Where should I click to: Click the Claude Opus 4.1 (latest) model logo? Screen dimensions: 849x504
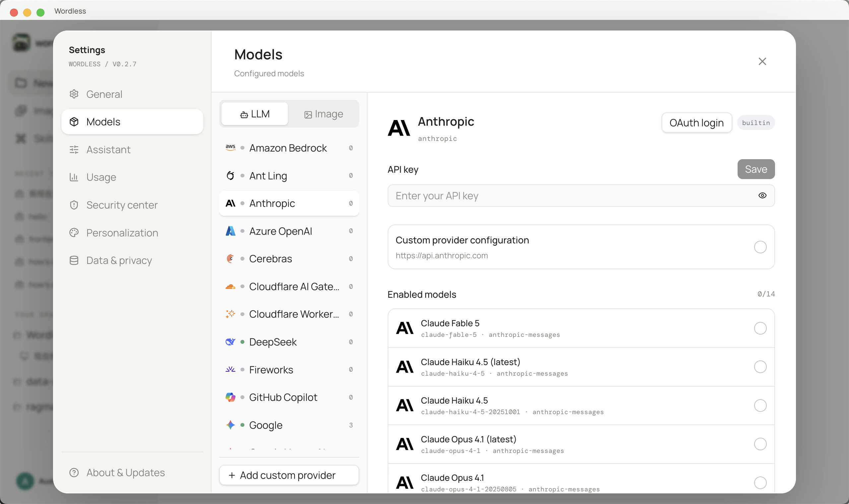click(405, 444)
